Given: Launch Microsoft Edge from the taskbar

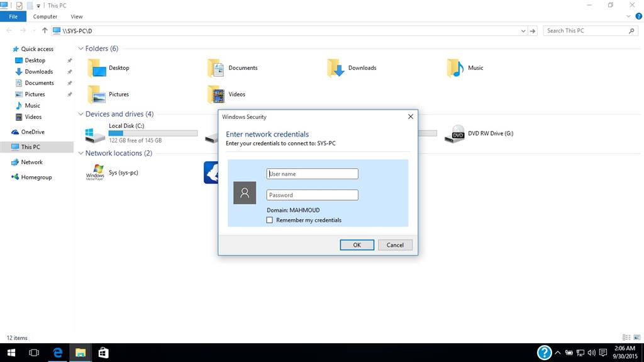Looking at the screenshot, I should click(x=57, y=353).
